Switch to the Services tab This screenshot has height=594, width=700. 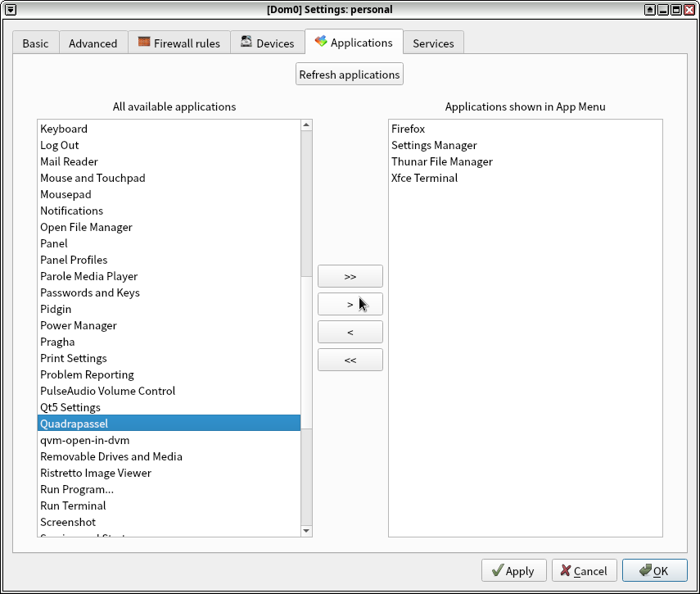pos(433,43)
